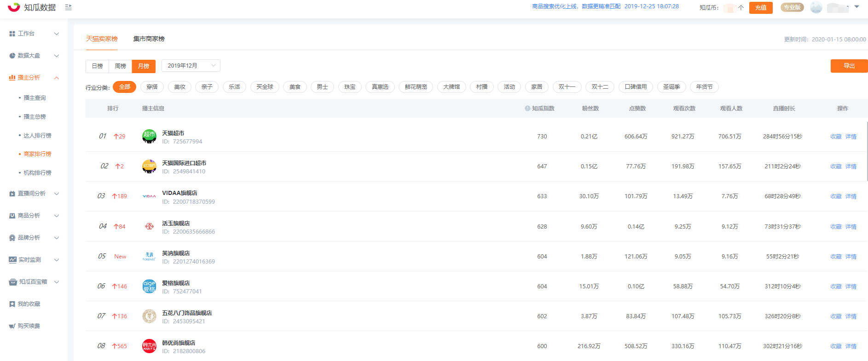
Task: Filter by 美妆 industry category
Action: [179, 87]
